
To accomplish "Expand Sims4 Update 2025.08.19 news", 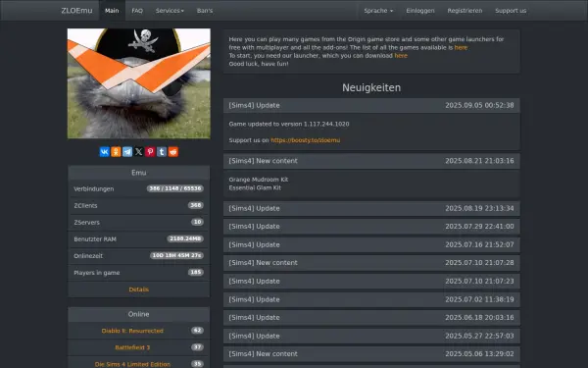I will click(x=371, y=208).
